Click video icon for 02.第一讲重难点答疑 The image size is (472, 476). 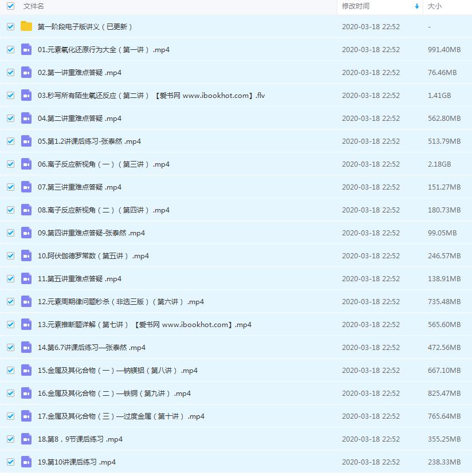click(26, 72)
